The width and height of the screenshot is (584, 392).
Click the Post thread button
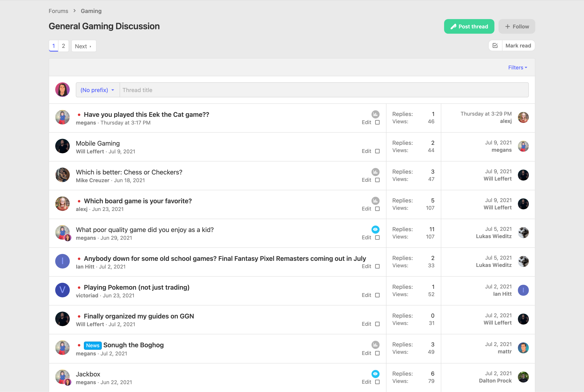[469, 26]
